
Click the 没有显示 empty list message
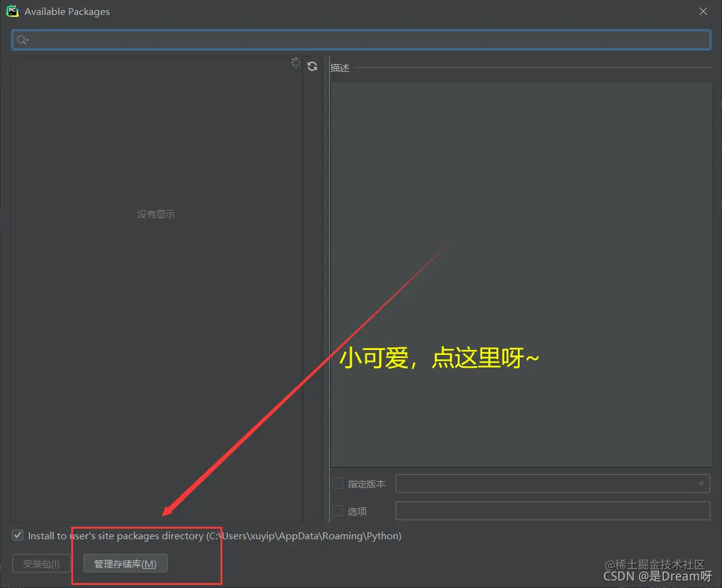[156, 214]
